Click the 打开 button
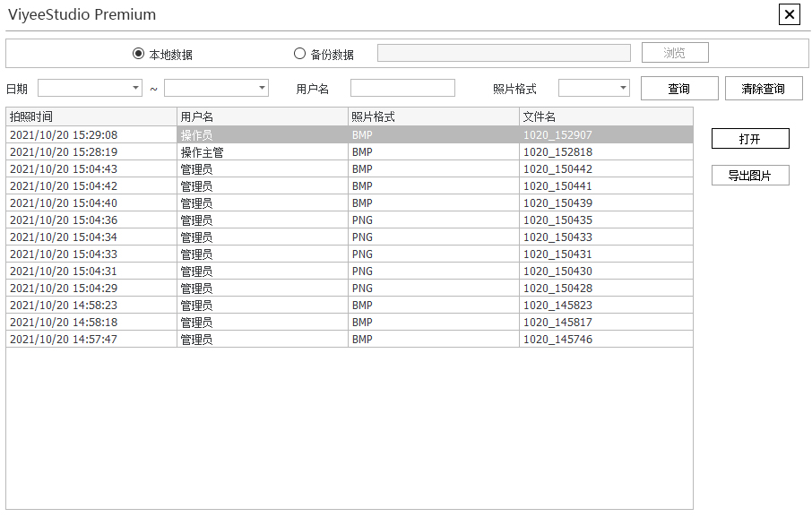Screen dimensions: 812x517 click(x=750, y=139)
